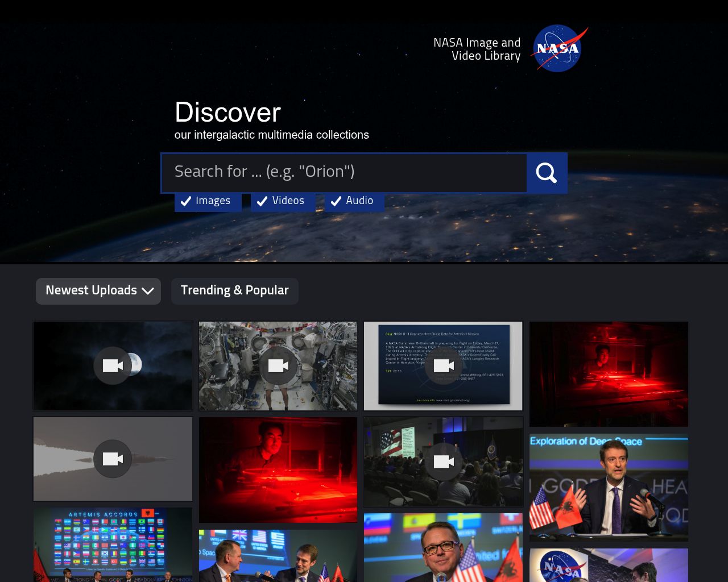Image resolution: width=728 pixels, height=582 pixels.
Task: Play the gray rocket plume video
Action: tap(113, 459)
